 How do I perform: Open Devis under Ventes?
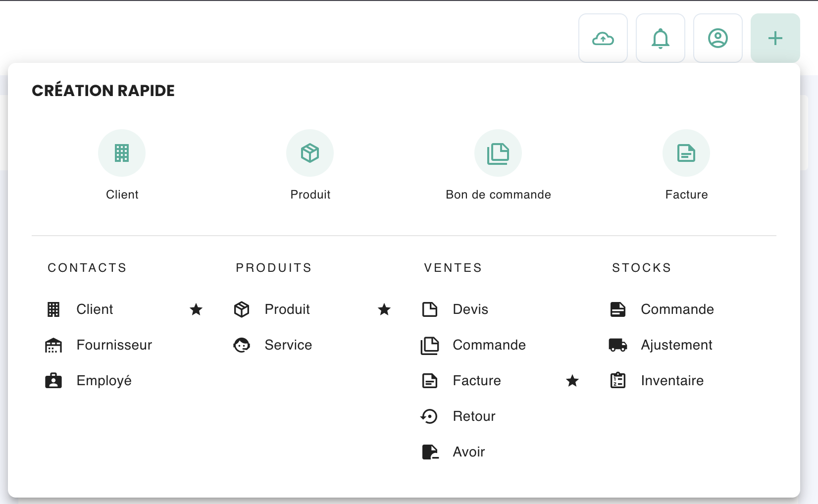(x=470, y=309)
